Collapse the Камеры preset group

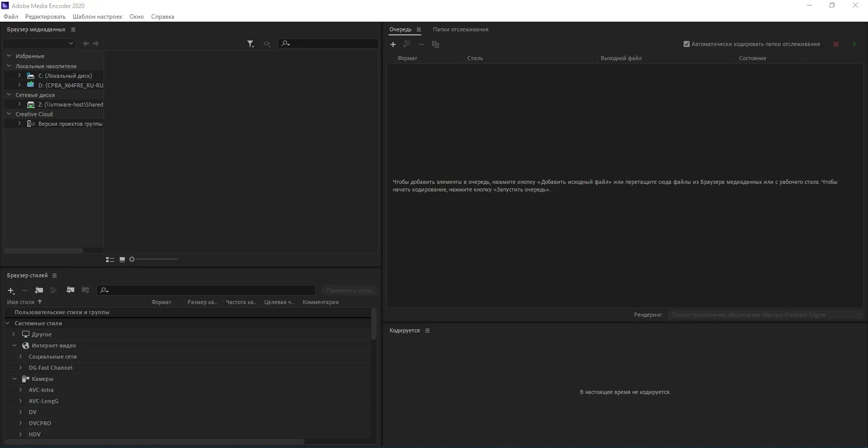point(14,379)
